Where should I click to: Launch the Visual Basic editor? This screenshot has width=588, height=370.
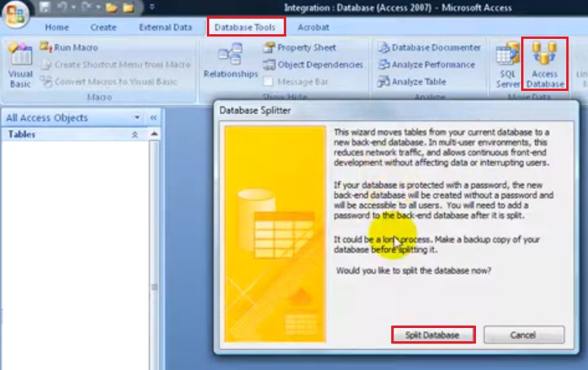tap(21, 65)
